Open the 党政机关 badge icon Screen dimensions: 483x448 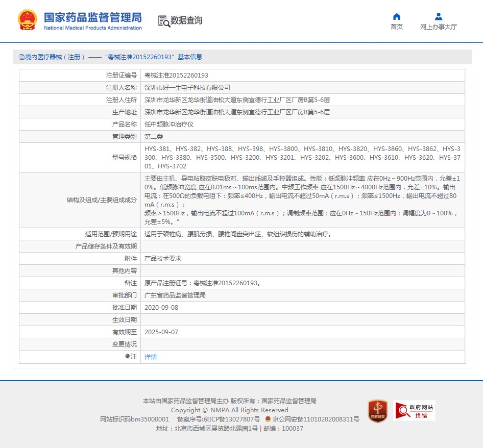click(378, 411)
